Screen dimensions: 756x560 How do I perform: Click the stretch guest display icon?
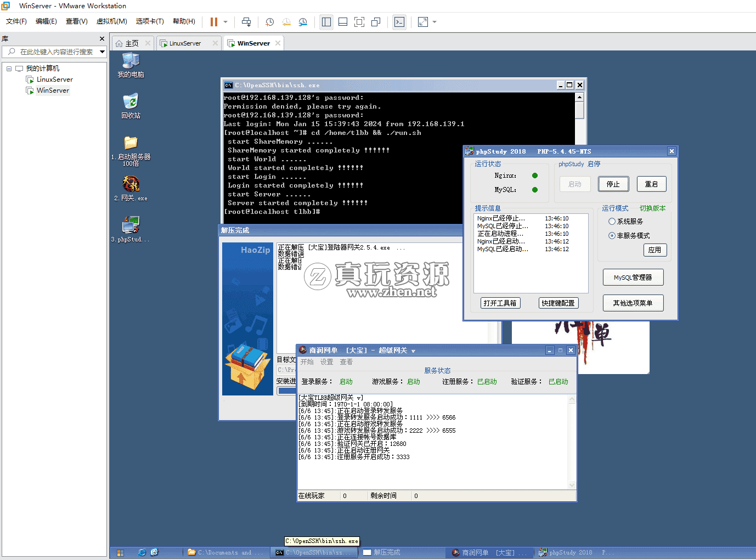point(423,22)
